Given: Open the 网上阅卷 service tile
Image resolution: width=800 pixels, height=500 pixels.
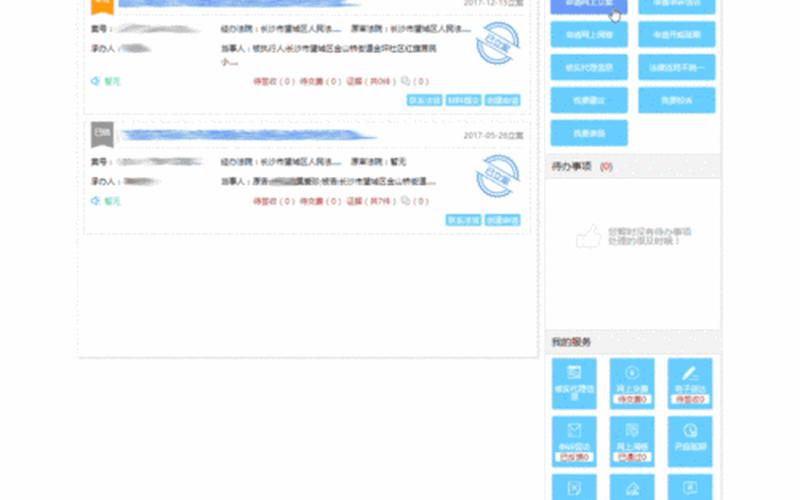Looking at the screenshot, I should (x=632, y=441).
